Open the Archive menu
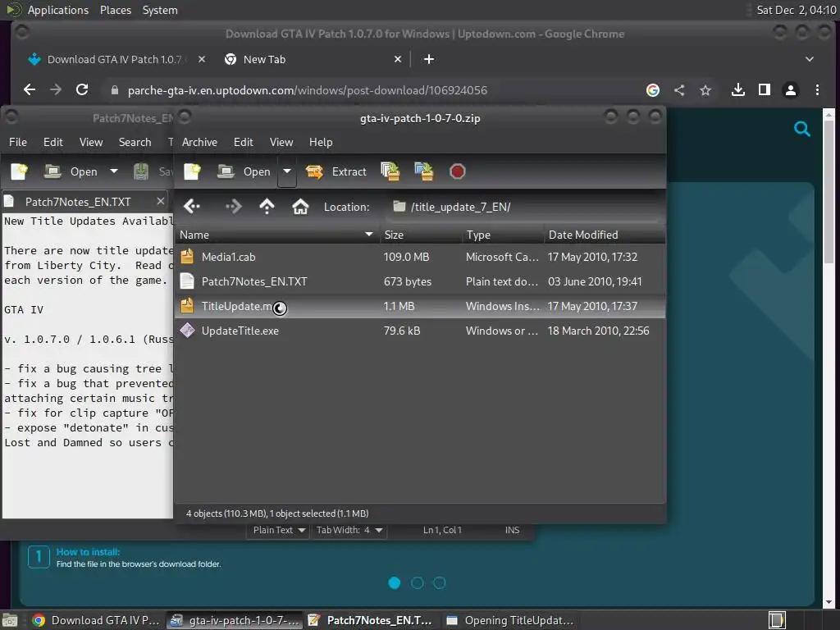 [x=199, y=142]
